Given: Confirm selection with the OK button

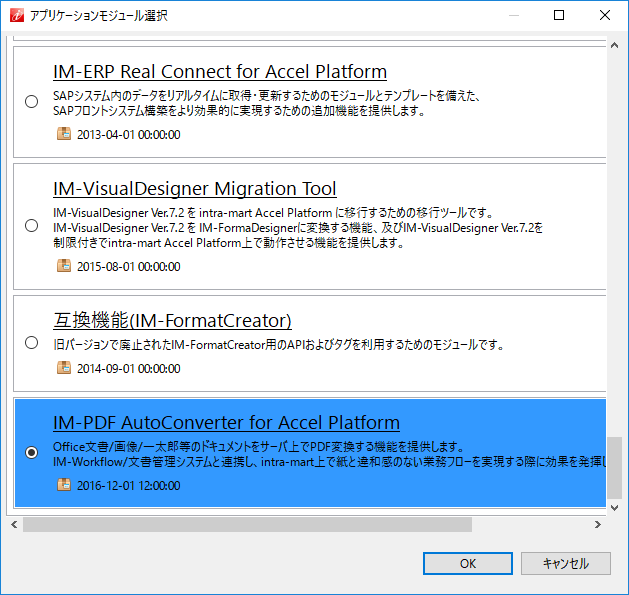Looking at the screenshot, I should (x=468, y=563).
